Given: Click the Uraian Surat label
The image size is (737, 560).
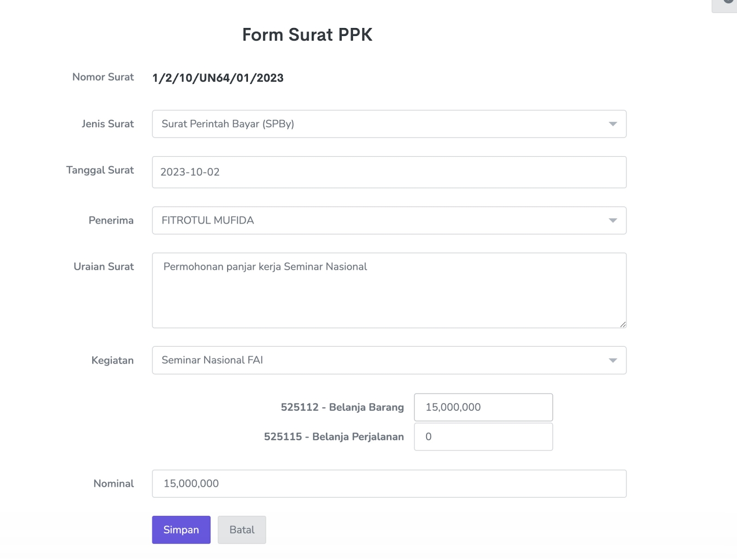Looking at the screenshot, I should (104, 267).
